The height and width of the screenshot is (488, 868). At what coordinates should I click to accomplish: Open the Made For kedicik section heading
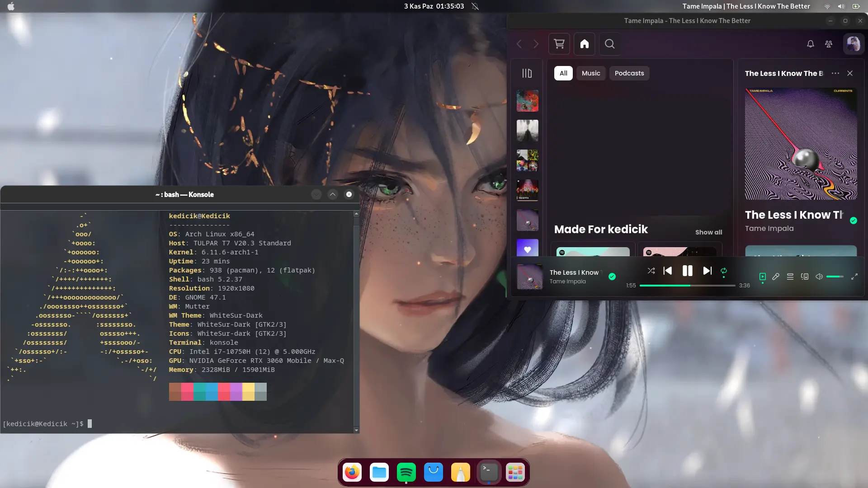pyautogui.click(x=601, y=230)
